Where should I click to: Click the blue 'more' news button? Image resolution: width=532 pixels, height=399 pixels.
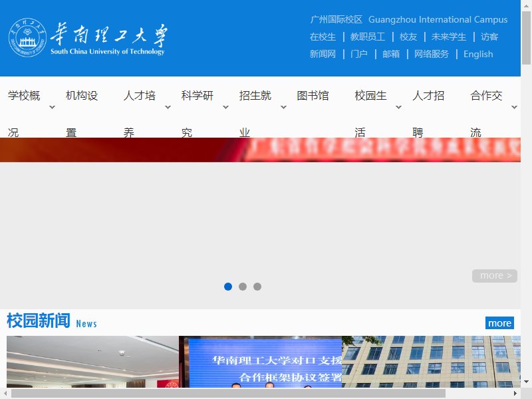click(x=499, y=323)
